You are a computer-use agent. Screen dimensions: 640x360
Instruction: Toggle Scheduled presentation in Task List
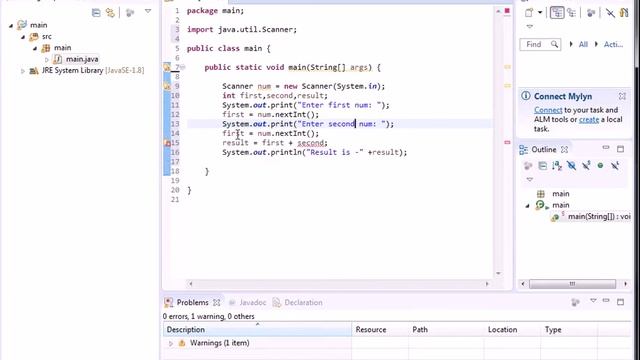click(572, 13)
